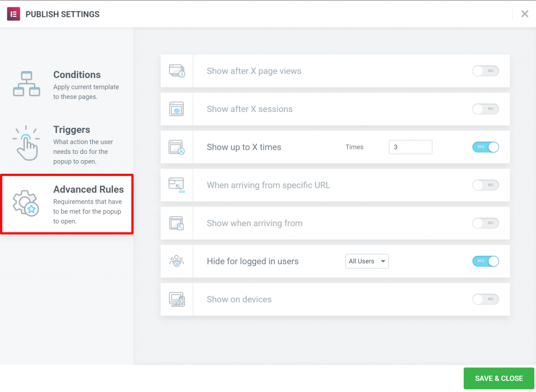
Task: Disable the Show up to X times toggle
Action: pos(485,147)
